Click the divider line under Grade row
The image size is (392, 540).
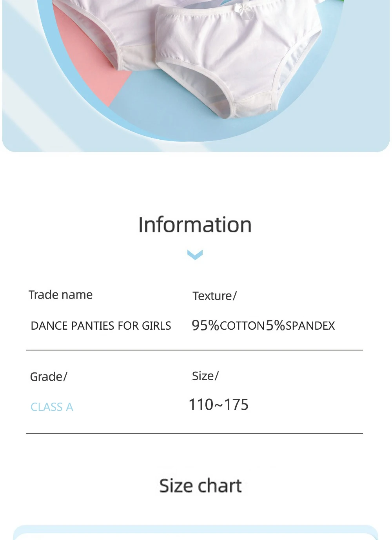click(x=194, y=433)
